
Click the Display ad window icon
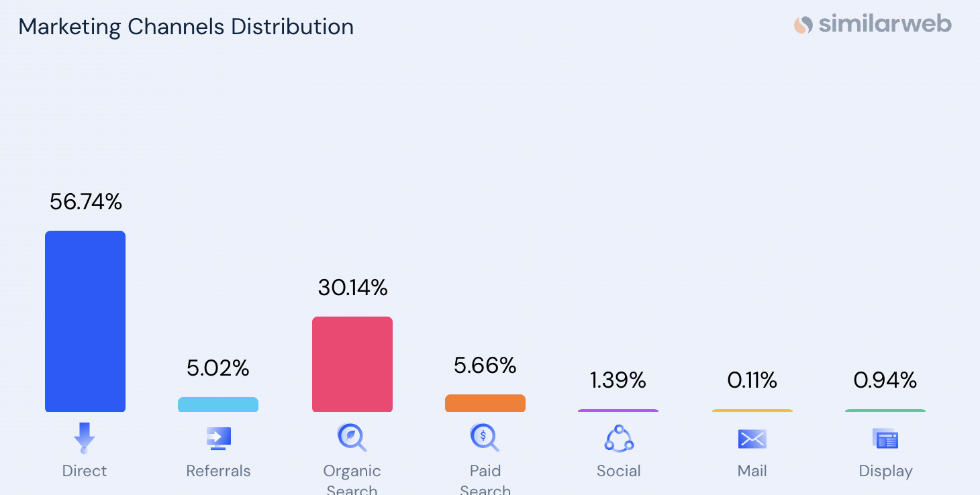click(885, 439)
